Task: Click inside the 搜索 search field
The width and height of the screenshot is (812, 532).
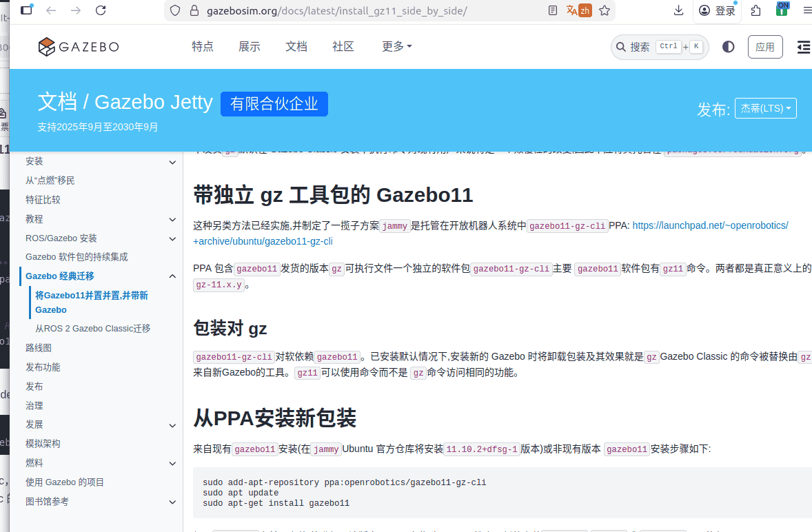Action: pos(648,46)
